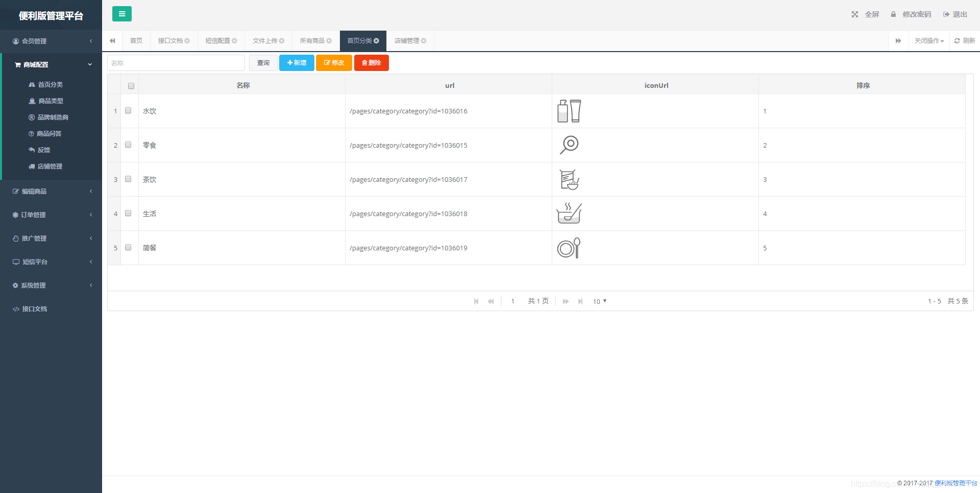Open the page size 10 dropdown

pyautogui.click(x=599, y=301)
